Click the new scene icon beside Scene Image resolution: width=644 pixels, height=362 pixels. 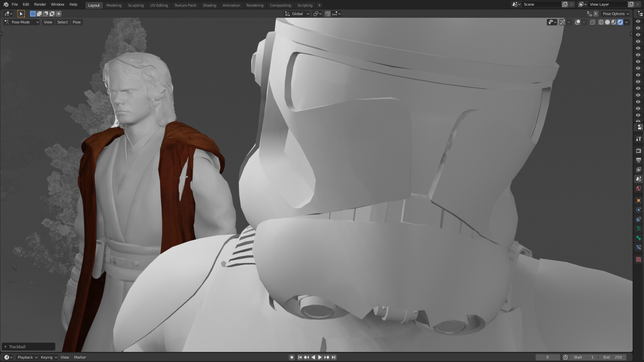click(x=565, y=4)
